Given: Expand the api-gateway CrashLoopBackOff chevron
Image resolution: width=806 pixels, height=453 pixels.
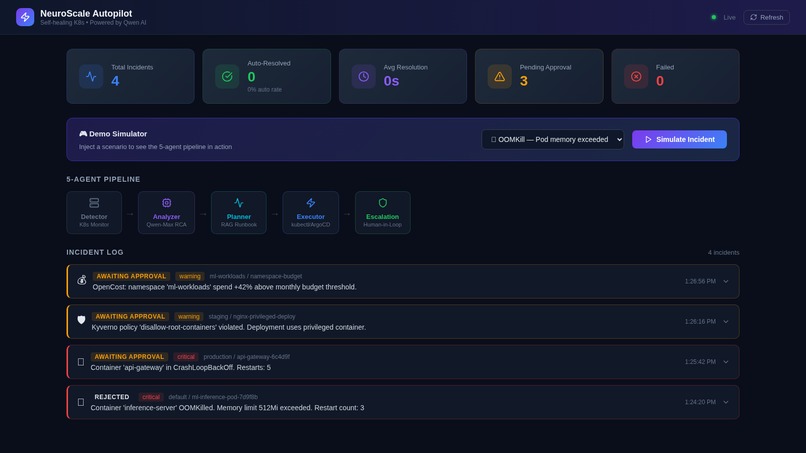Looking at the screenshot, I should (x=726, y=362).
